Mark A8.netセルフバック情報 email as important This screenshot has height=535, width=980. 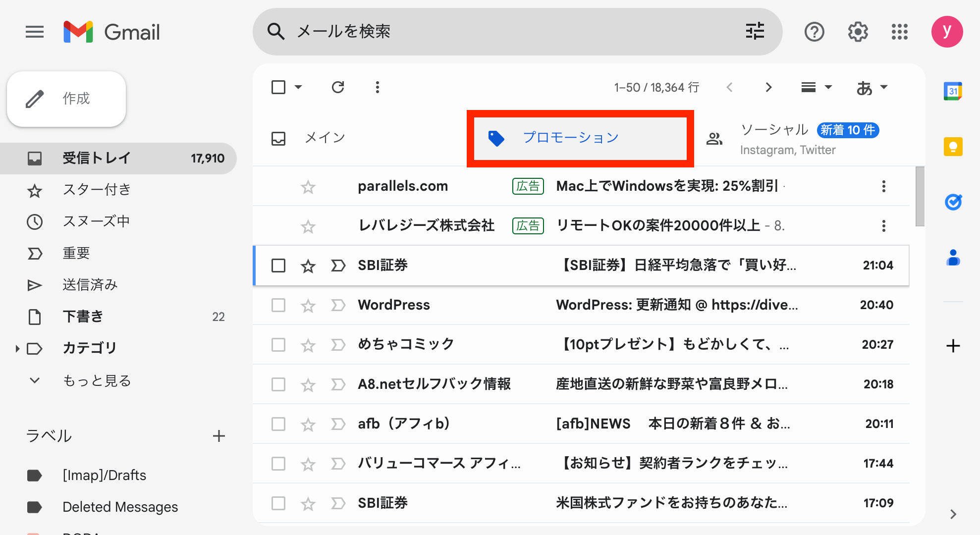[338, 384]
